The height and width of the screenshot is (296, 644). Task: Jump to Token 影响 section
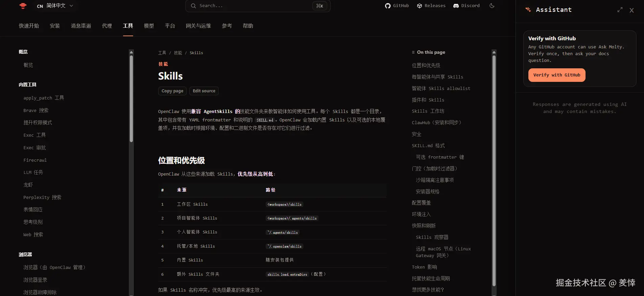[424, 267]
